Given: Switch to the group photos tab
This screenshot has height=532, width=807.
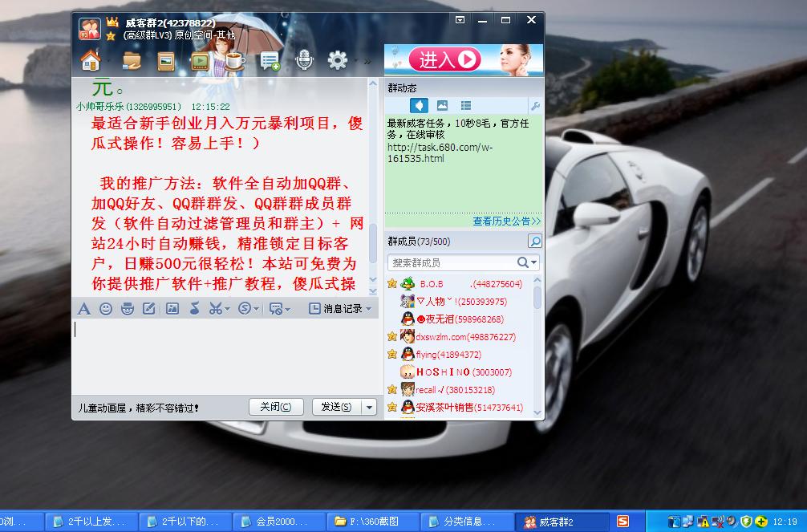Looking at the screenshot, I should pos(442,106).
